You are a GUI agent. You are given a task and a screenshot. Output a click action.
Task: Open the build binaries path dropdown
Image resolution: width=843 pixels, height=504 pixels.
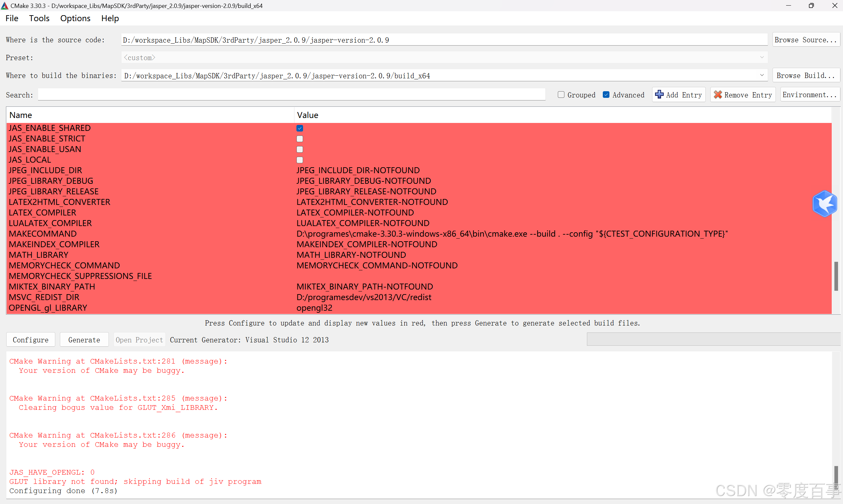pyautogui.click(x=762, y=75)
